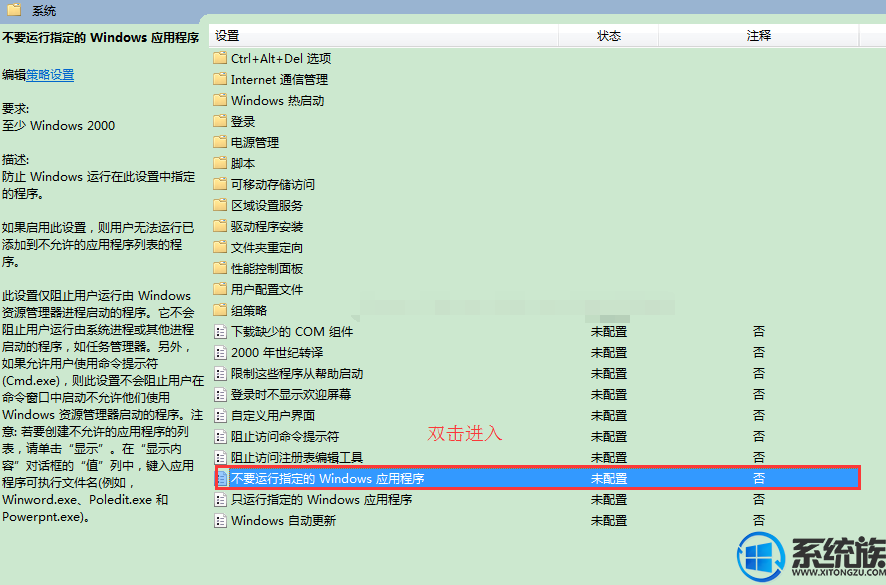Sort by the 设置 column header
The width and height of the screenshot is (886, 585).
pyautogui.click(x=384, y=36)
